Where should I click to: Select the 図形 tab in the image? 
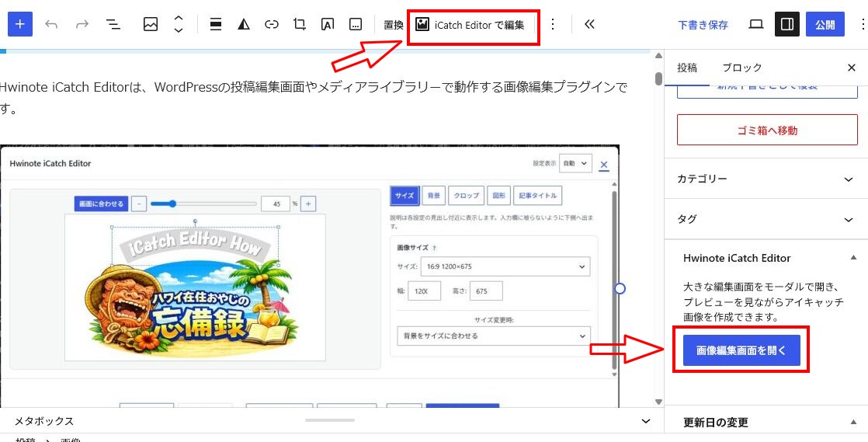(498, 196)
